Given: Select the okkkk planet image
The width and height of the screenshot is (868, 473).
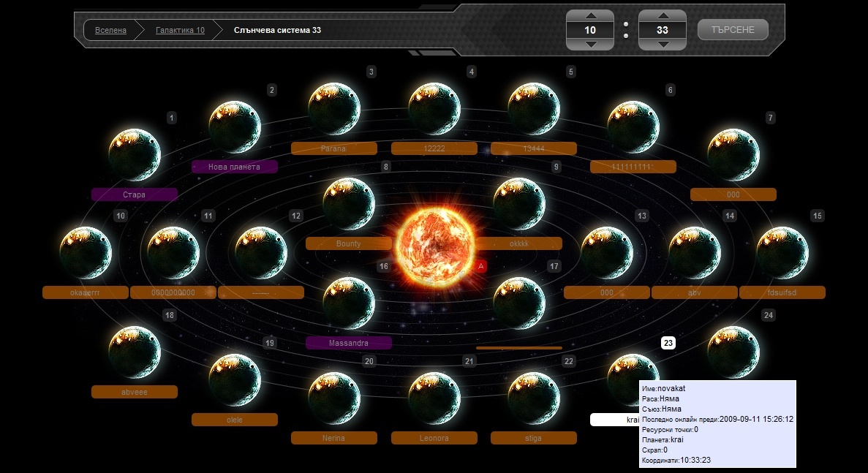Looking at the screenshot, I should [519, 203].
